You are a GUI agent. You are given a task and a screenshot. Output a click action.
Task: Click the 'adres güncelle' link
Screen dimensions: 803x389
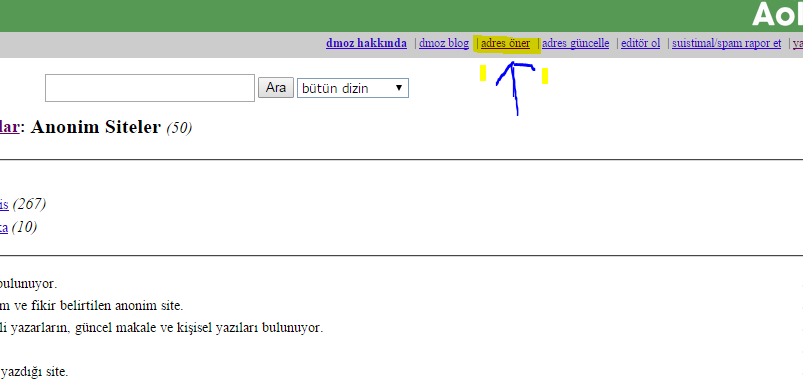[x=576, y=44]
